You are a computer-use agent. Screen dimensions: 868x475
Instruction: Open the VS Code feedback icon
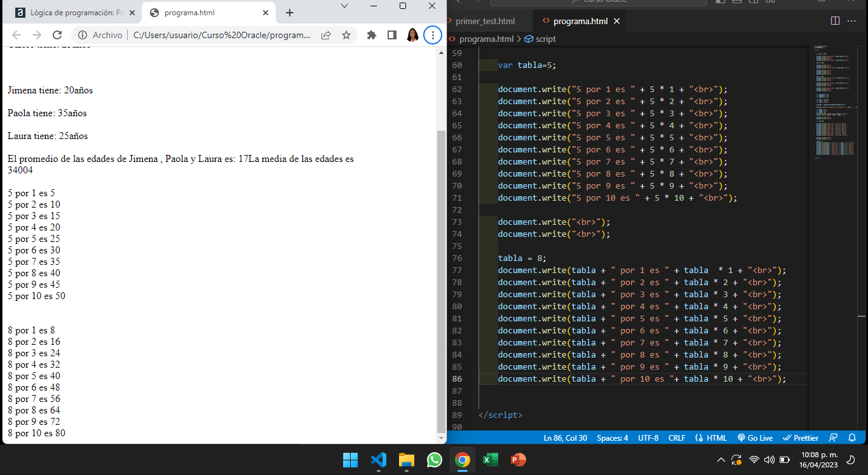click(x=834, y=438)
